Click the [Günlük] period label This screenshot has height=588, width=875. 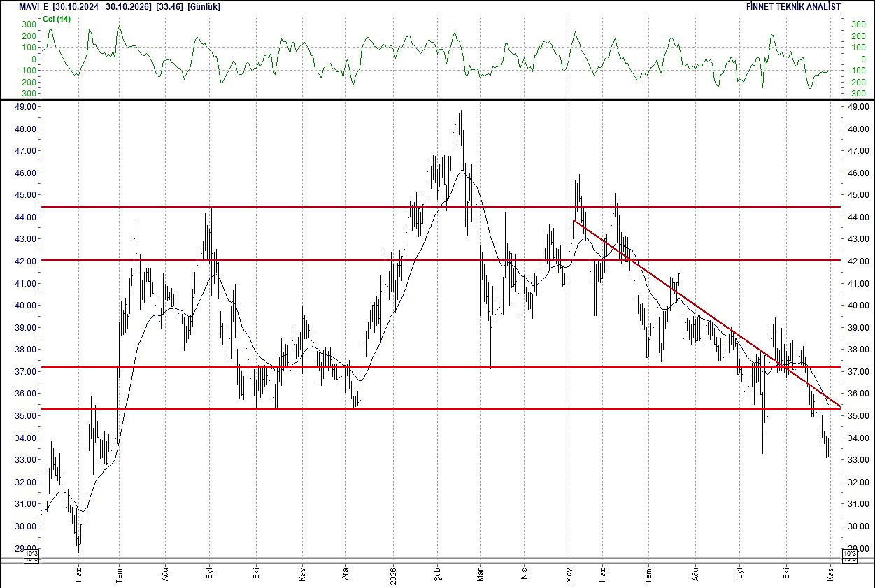(204, 6)
